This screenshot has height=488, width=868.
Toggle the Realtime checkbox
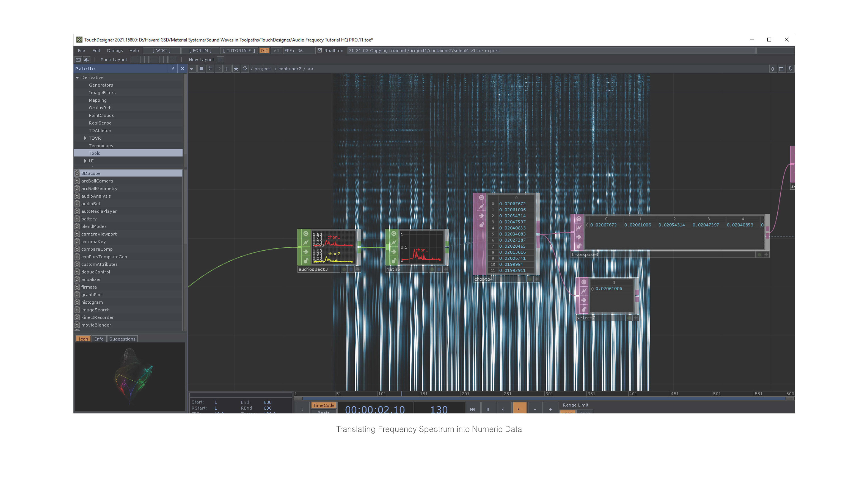tap(319, 51)
